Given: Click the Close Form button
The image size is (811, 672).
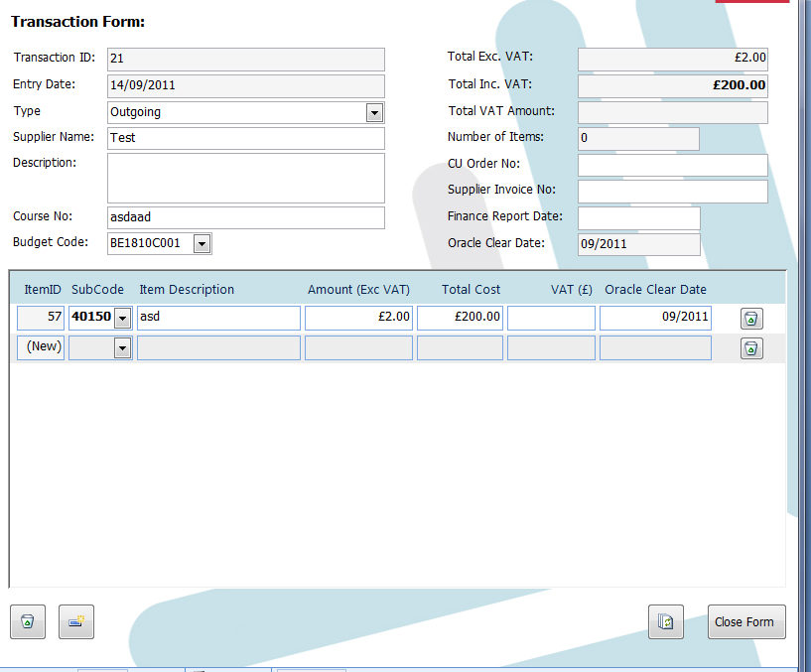Looking at the screenshot, I should pos(746,621).
